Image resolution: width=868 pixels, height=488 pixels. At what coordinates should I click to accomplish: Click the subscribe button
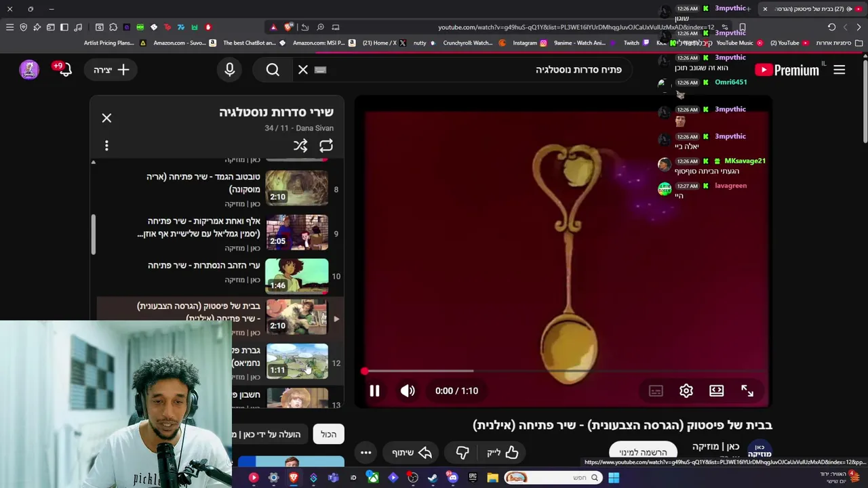point(643,452)
